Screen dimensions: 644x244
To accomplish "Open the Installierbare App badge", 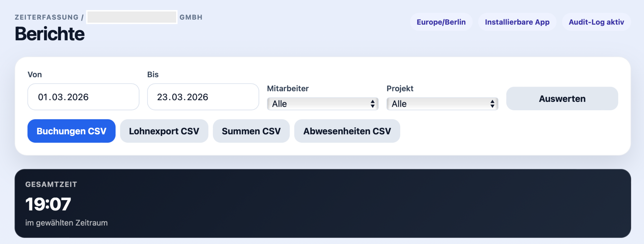I will [517, 22].
